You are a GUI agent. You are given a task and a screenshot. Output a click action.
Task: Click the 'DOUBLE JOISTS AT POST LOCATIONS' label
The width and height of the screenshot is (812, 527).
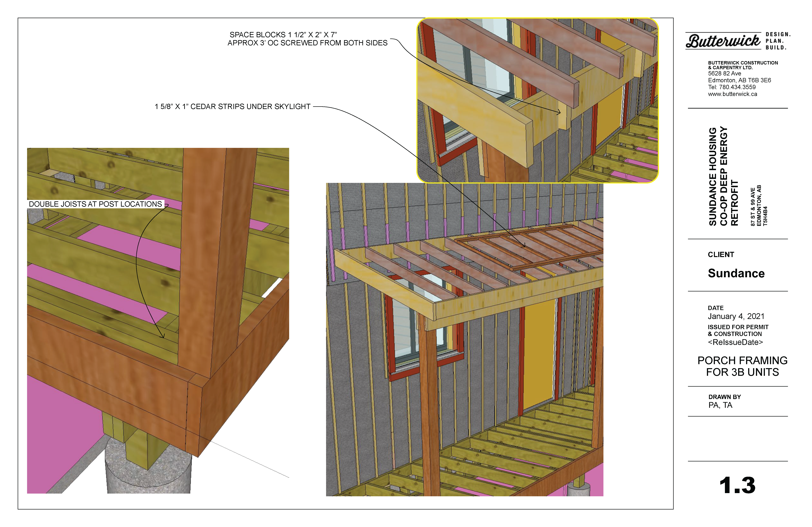(x=95, y=204)
